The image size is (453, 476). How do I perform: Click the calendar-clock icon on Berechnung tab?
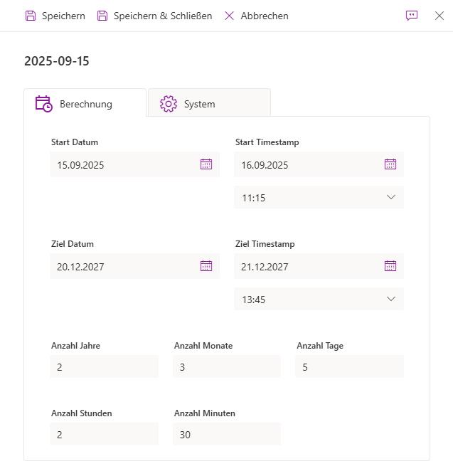coord(44,104)
